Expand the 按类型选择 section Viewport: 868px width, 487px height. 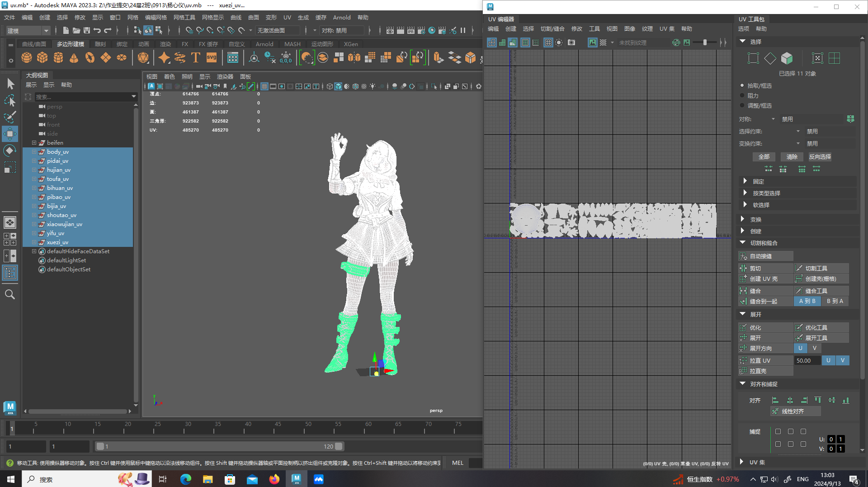(x=745, y=193)
